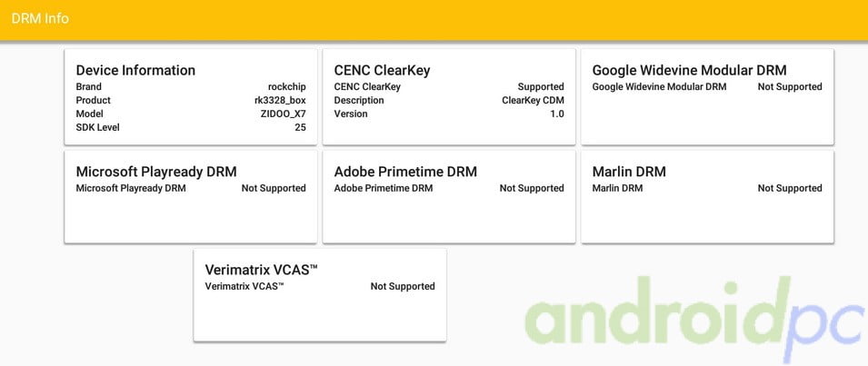Click Not Supported status in Widevine card
The width and height of the screenshot is (868, 366).
point(789,87)
